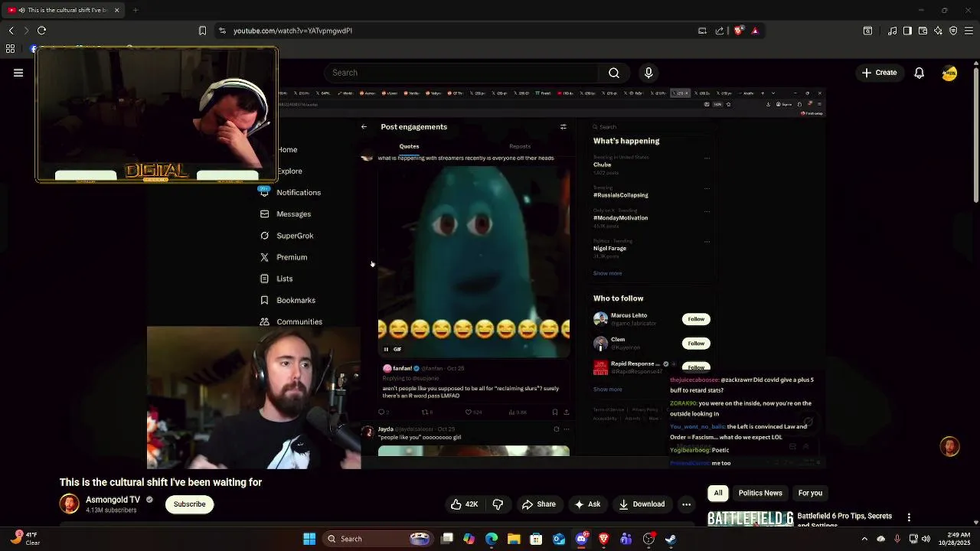Select the All filter chip

click(718, 493)
